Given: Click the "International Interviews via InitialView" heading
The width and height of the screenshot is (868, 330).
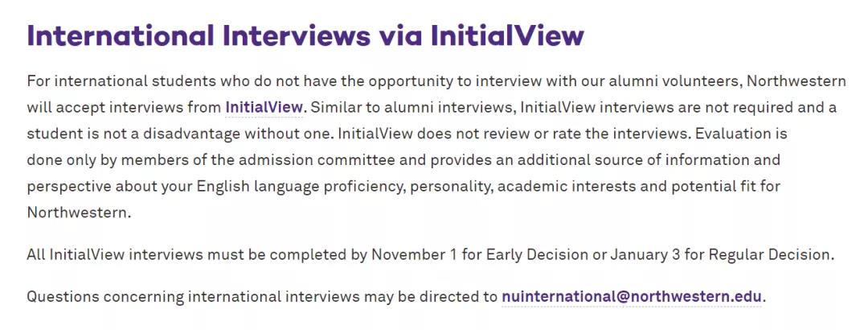Looking at the screenshot, I should click(x=305, y=36).
